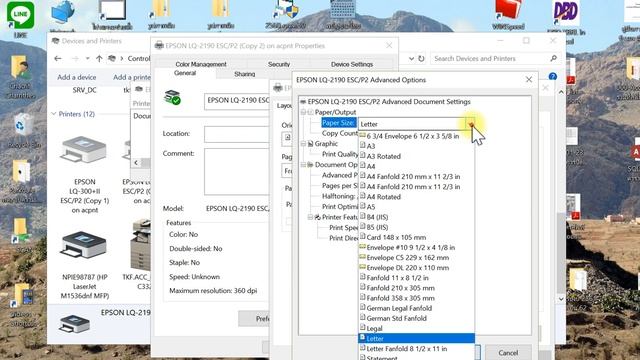Open the recent locations dropdown arrow

(87, 59)
